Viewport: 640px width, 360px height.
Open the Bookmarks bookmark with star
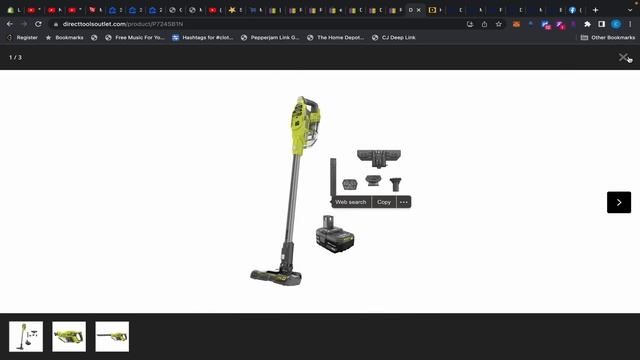(64, 38)
